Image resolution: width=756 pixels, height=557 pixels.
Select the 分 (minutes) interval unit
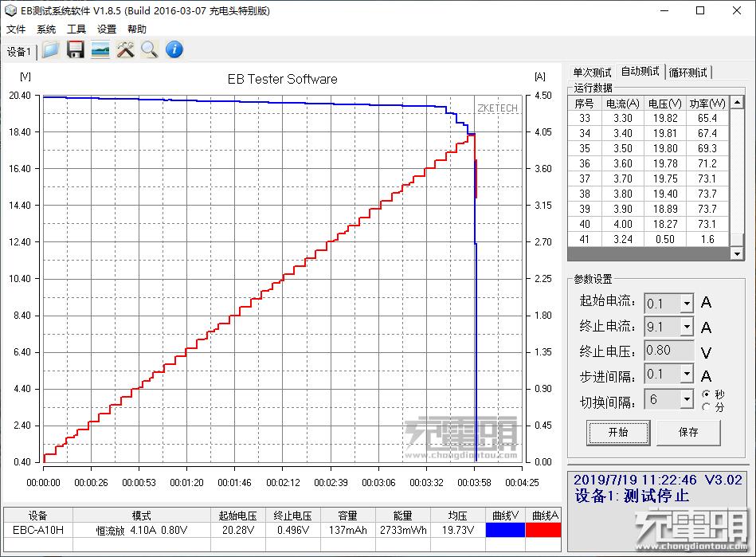tap(706, 406)
